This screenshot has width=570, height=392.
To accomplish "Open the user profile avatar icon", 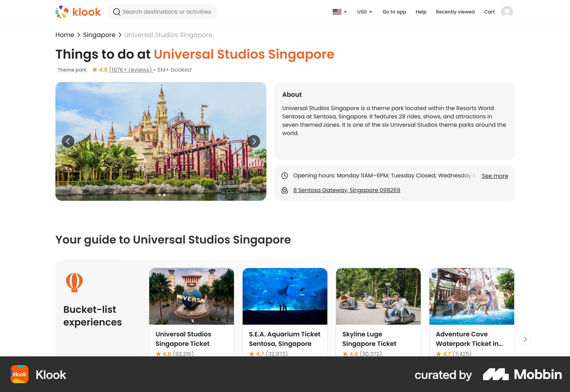I will (x=507, y=12).
